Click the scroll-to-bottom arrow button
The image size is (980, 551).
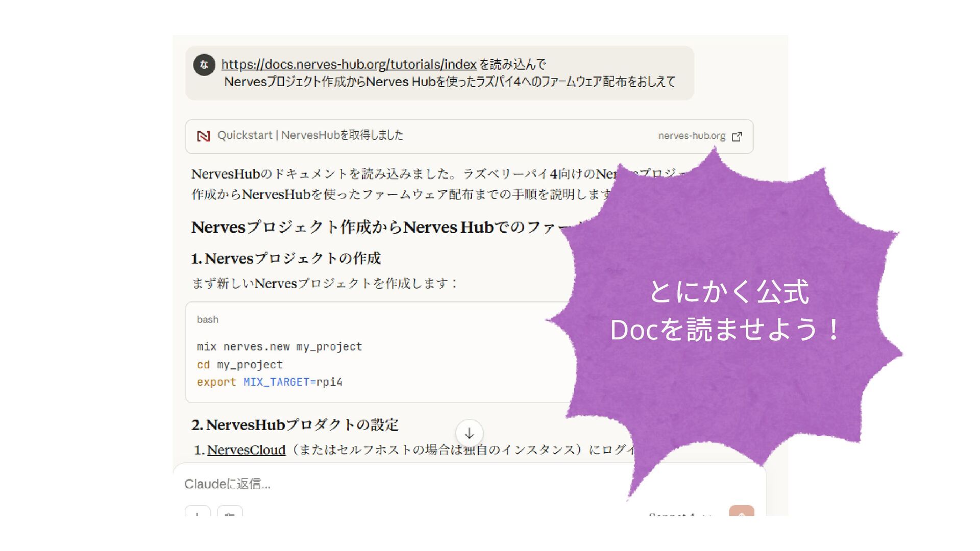[469, 433]
